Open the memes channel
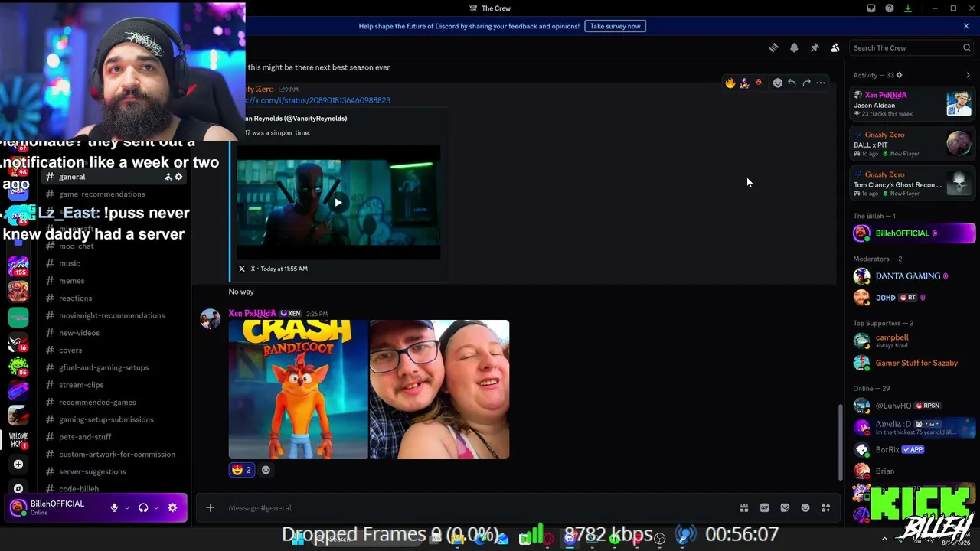980x551 pixels. [113, 281]
